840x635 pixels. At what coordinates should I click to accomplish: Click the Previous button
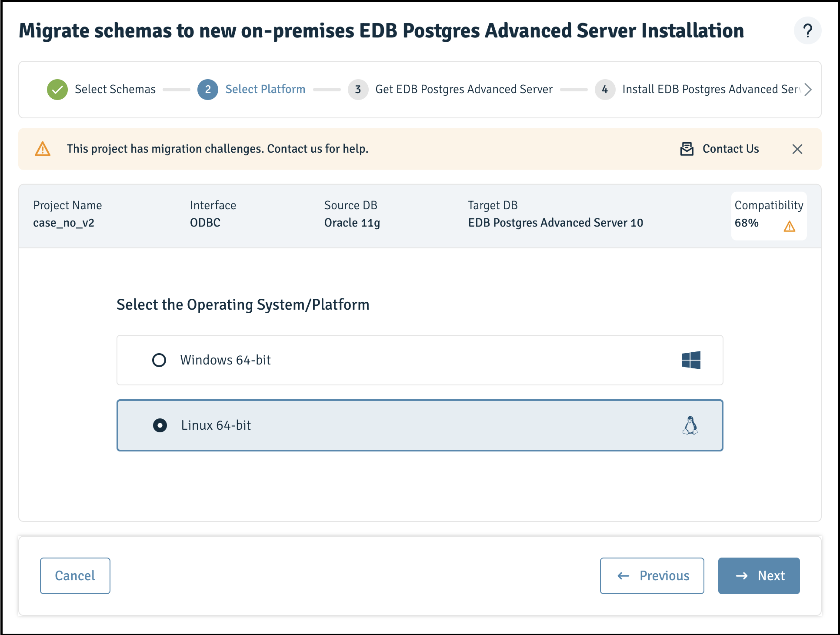pos(652,576)
